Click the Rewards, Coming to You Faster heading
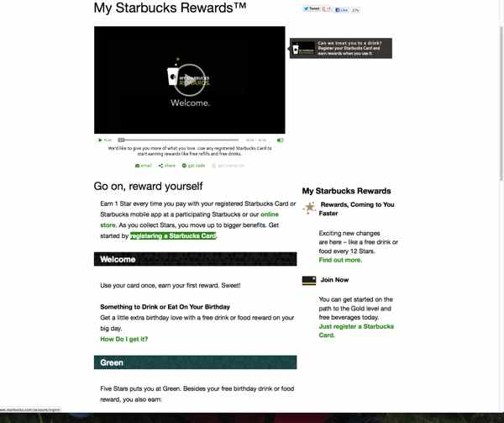504x423 pixels. [356, 209]
